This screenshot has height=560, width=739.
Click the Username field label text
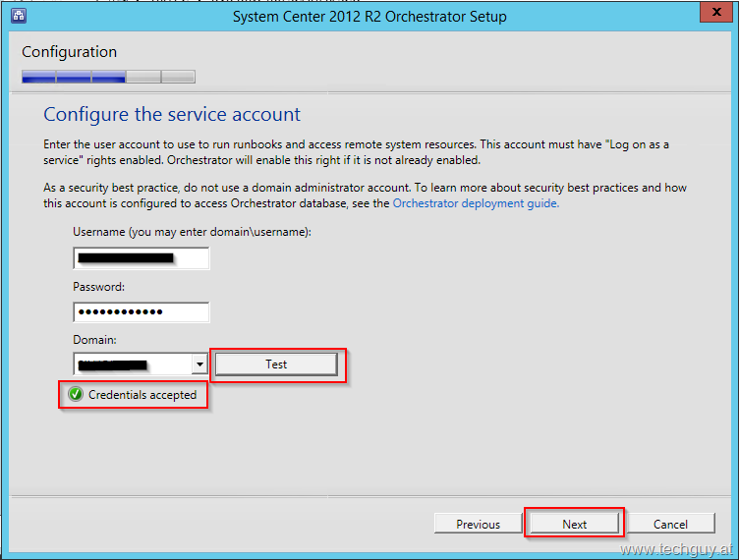[192, 232]
